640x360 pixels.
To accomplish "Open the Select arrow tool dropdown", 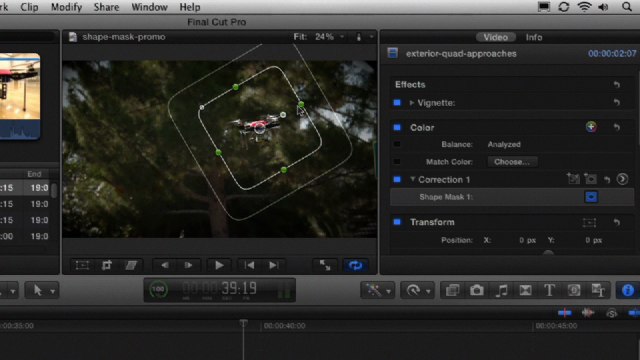I will (x=42, y=290).
